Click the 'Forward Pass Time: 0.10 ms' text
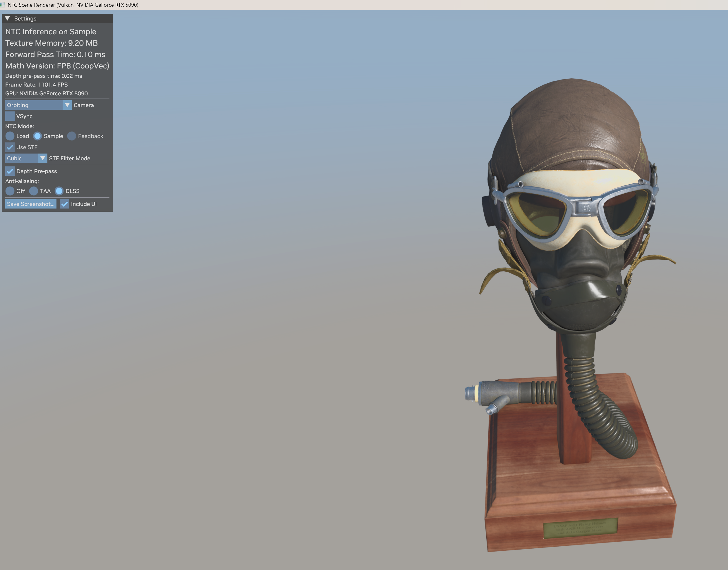 [55, 54]
